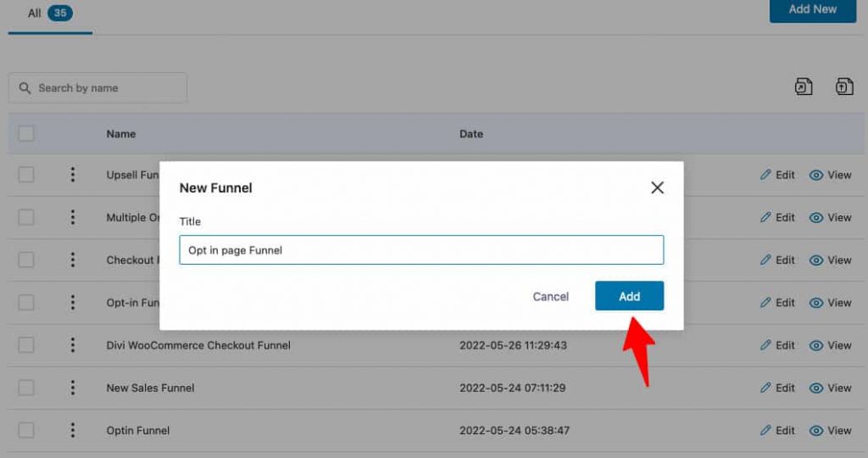Image resolution: width=868 pixels, height=458 pixels.
Task: Click the search magnifier icon
Action: pyautogui.click(x=25, y=88)
